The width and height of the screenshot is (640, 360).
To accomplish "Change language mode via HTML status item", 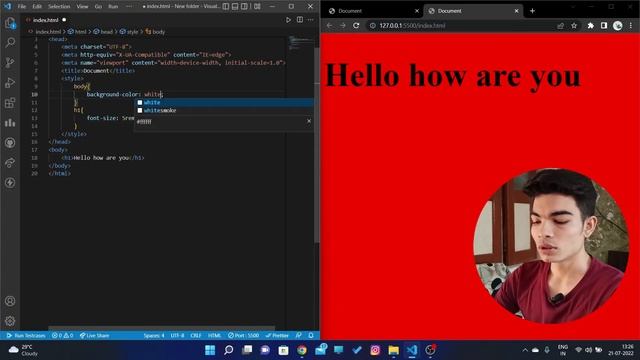I will coord(214,336).
